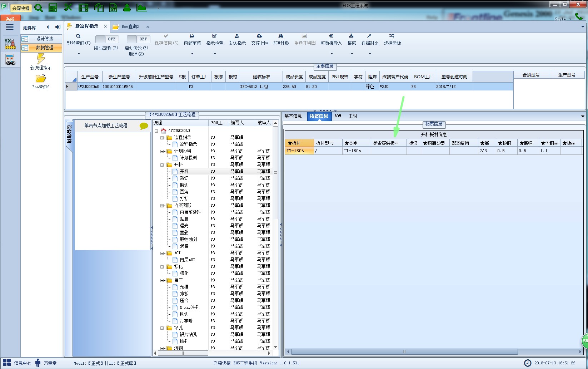
Task: Click the pin panel icon beside 组件库
Action: coord(58,27)
